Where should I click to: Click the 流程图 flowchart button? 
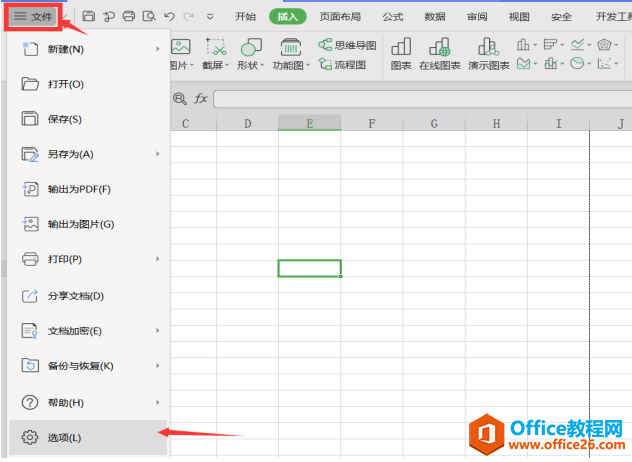point(342,64)
